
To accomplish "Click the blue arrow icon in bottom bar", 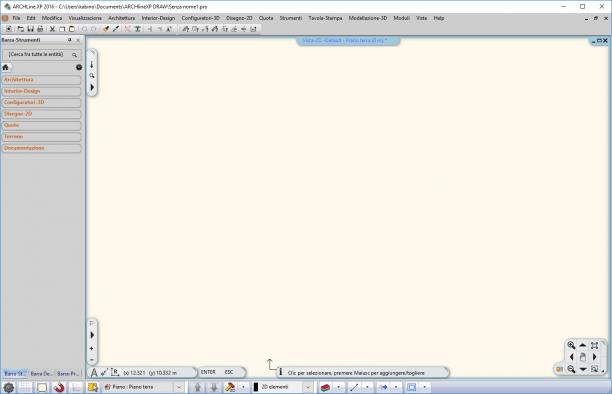I will (383, 387).
